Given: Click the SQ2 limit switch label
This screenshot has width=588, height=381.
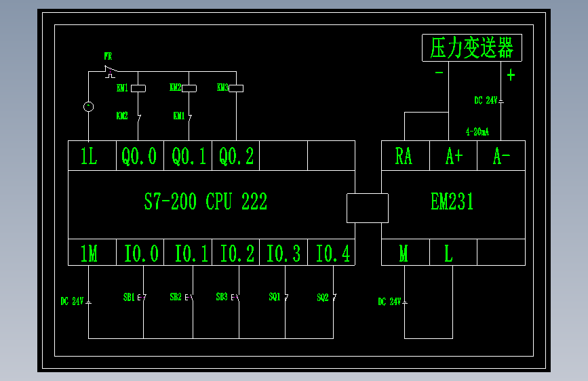Looking at the screenshot, I should tap(323, 298).
